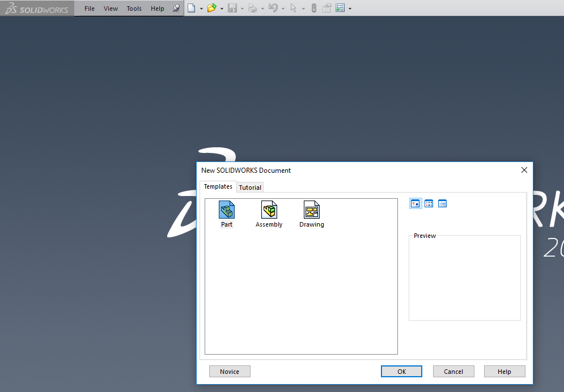Switch to List view
Viewport: 564px width, 392px height.
click(x=429, y=204)
